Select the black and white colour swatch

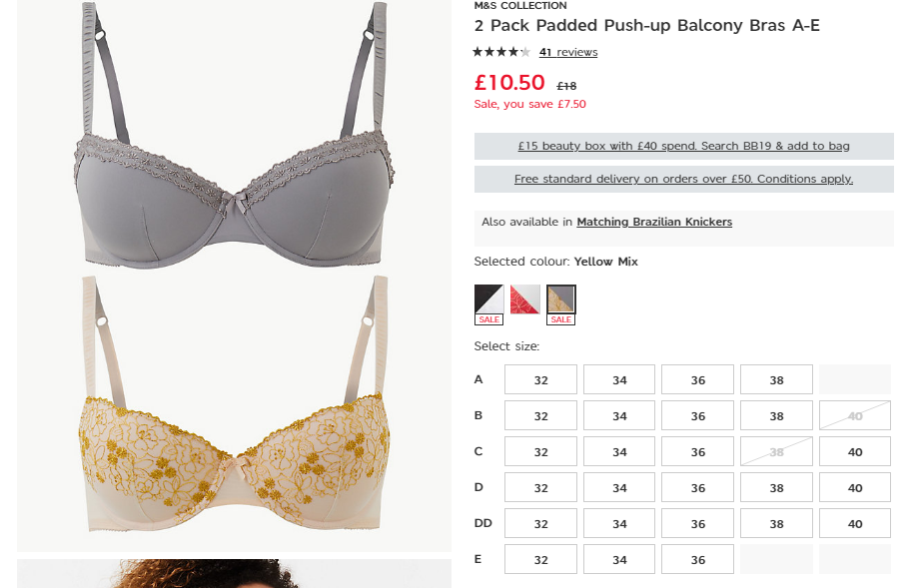click(x=488, y=299)
